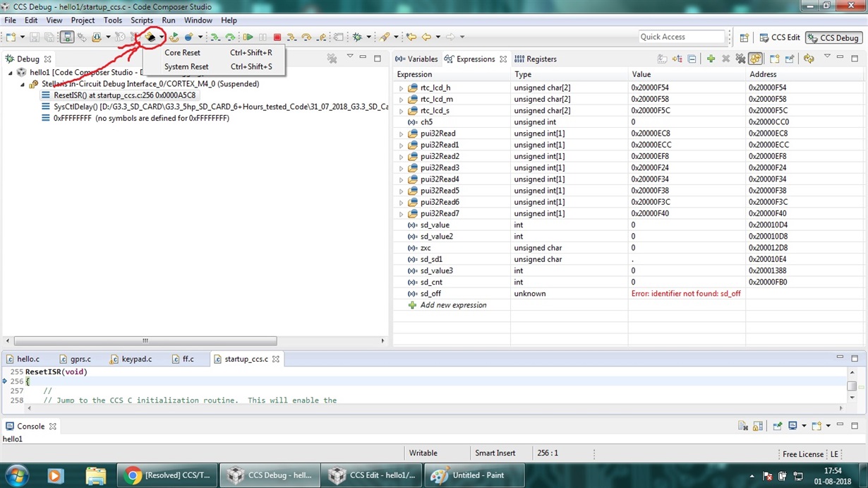Click yellow Refresh icon in Expressions toolbar
Viewport: 868px width, 488px height.
pos(809,59)
